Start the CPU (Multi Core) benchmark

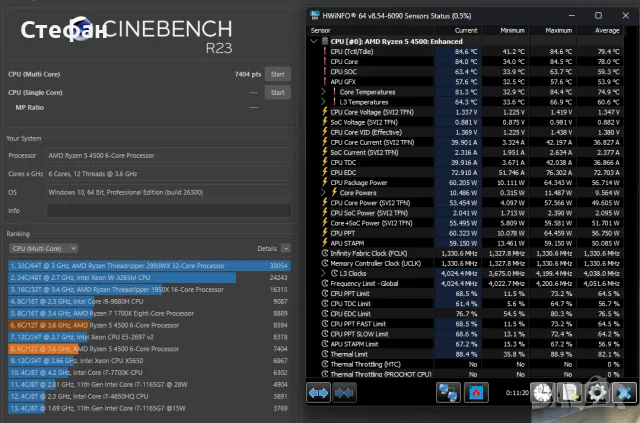pos(278,74)
